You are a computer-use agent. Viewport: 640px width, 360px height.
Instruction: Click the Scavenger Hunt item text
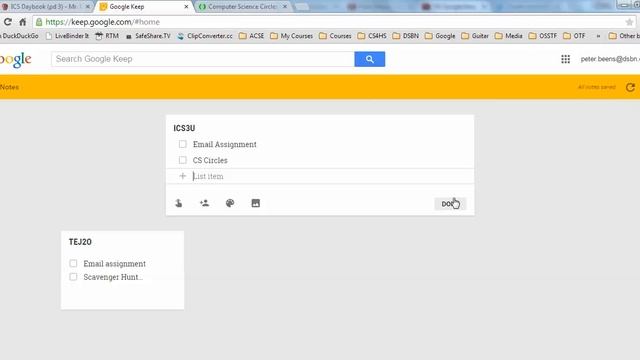click(x=113, y=277)
